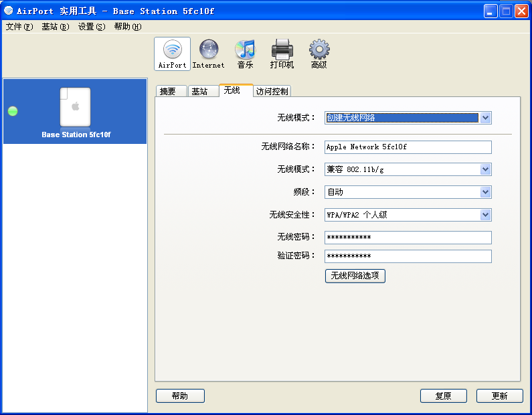
Task: Click the AirPort app icon in title bar
Action: (9, 11)
